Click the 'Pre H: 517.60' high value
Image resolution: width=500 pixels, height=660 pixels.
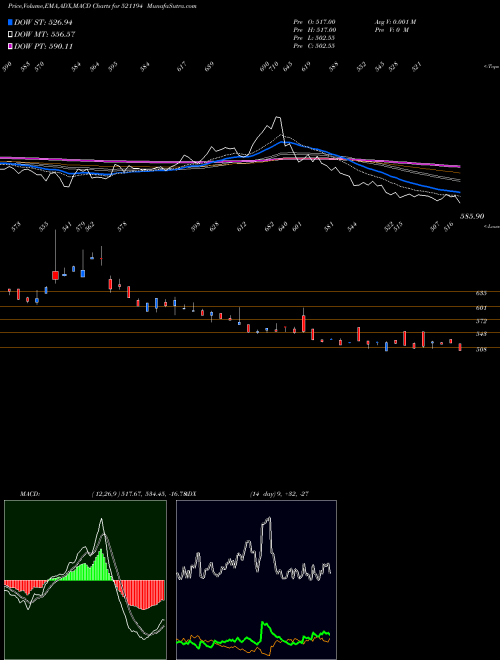314,30
